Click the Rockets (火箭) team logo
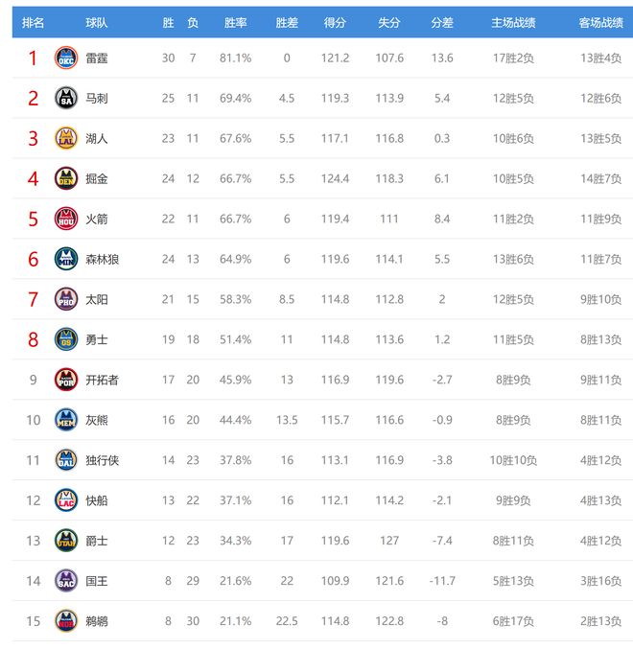The image size is (633, 672). click(x=65, y=219)
